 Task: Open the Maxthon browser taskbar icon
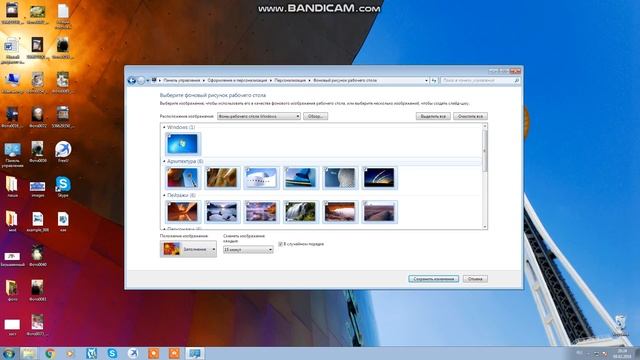[x=91, y=353]
